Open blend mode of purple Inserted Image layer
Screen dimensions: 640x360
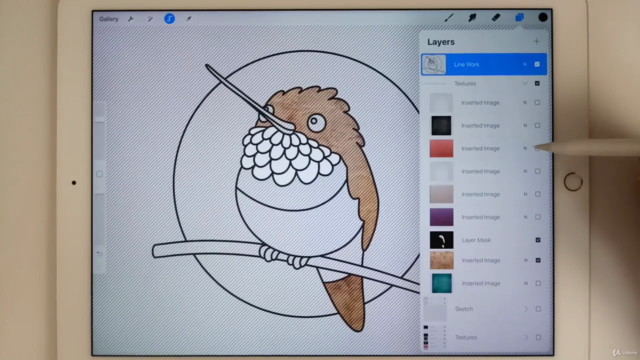(x=525, y=217)
